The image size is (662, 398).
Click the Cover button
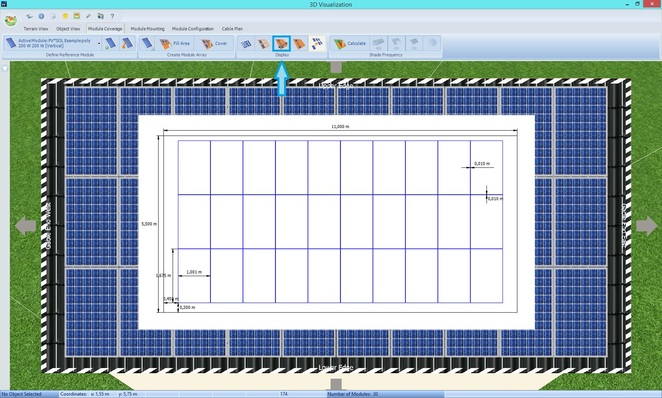(214, 43)
